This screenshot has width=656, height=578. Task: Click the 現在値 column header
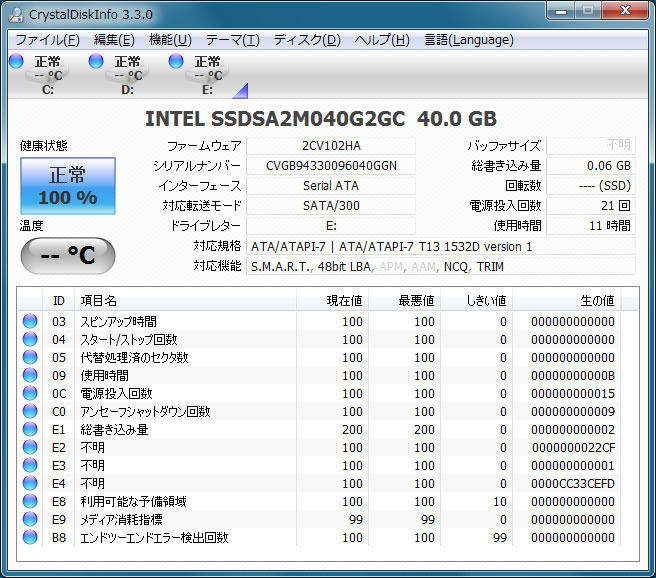(x=333, y=300)
